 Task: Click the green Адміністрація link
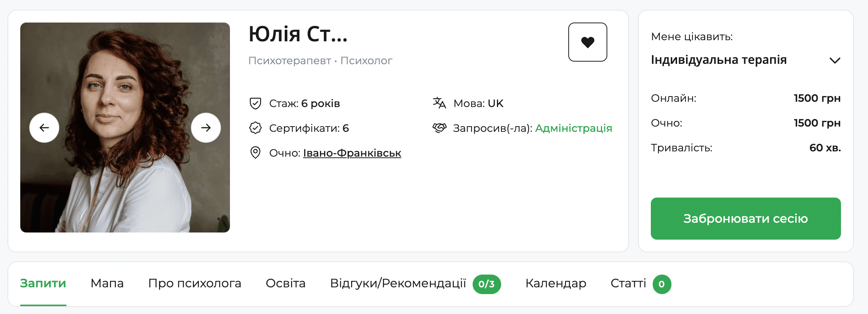[574, 128]
